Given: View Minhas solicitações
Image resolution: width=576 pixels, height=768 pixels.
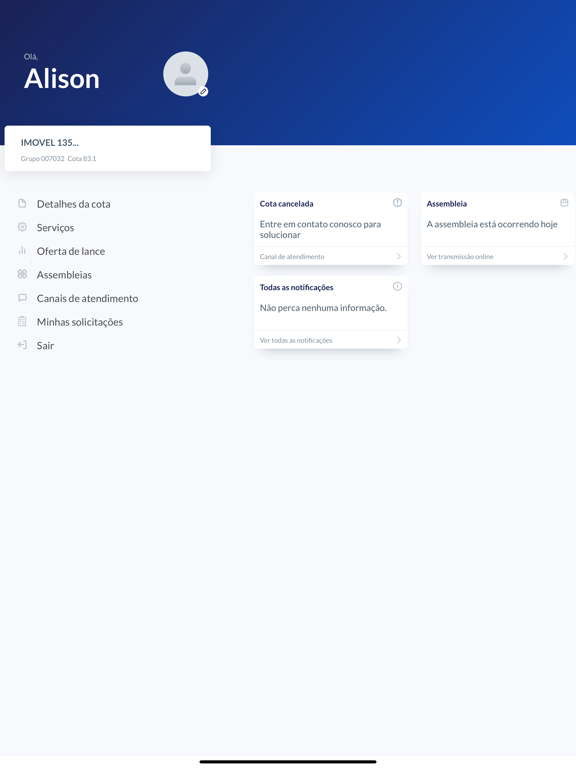Looking at the screenshot, I should tap(80, 322).
